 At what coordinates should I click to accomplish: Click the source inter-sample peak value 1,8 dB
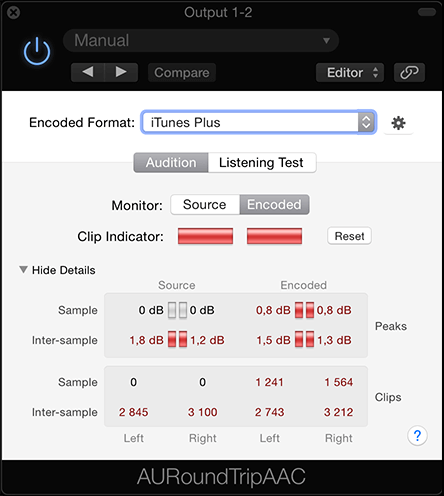pyautogui.click(x=146, y=340)
